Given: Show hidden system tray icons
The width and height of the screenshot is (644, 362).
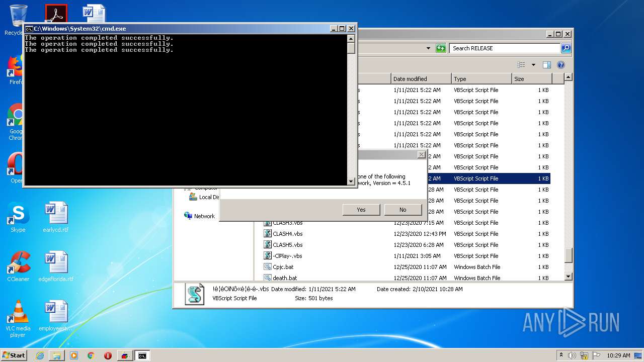Looking at the screenshot, I should click(x=561, y=355).
